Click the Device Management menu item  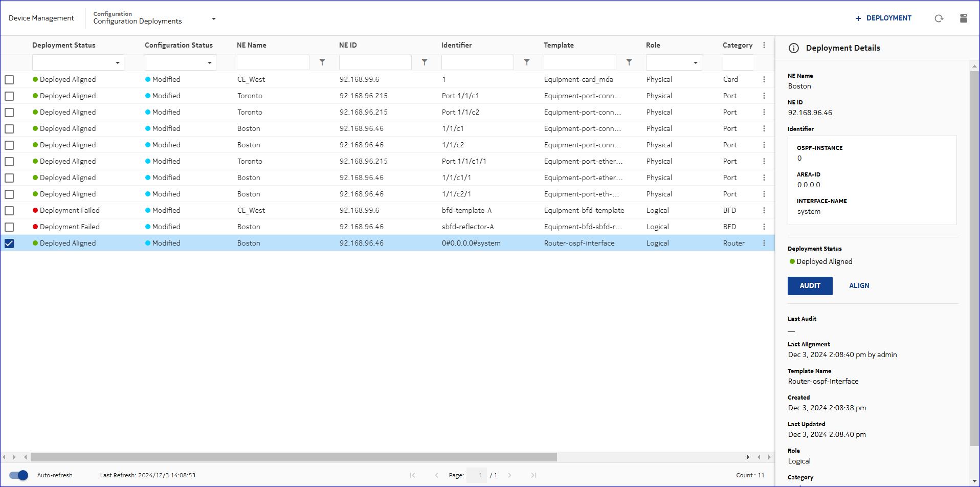pyautogui.click(x=41, y=18)
